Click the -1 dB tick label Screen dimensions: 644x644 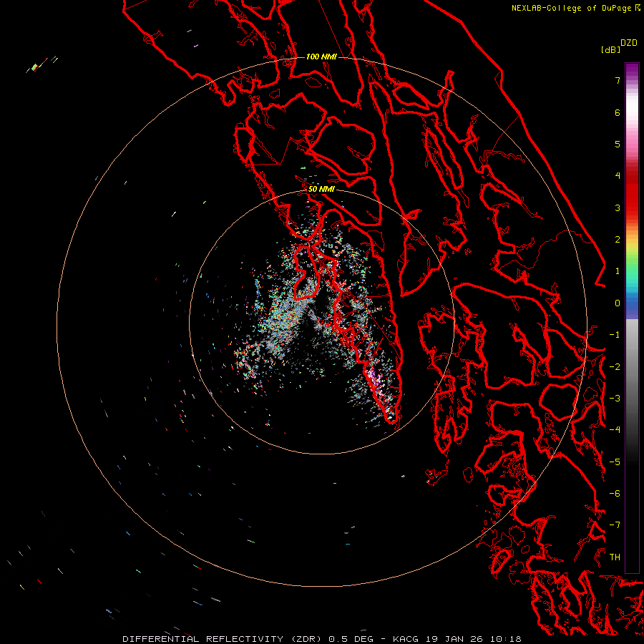pos(615,335)
